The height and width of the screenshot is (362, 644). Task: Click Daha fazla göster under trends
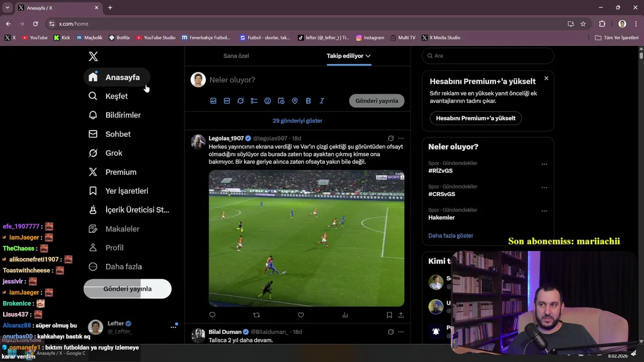[451, 236]
